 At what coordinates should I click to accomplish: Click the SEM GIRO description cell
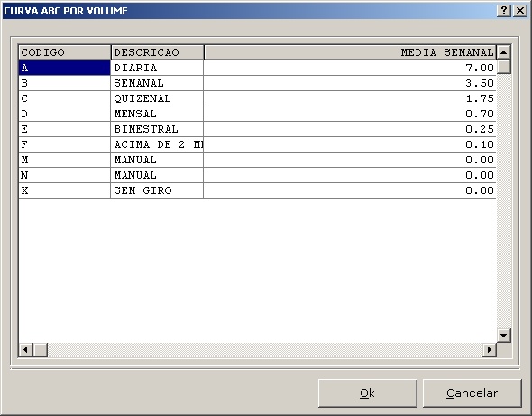[157, 190]
